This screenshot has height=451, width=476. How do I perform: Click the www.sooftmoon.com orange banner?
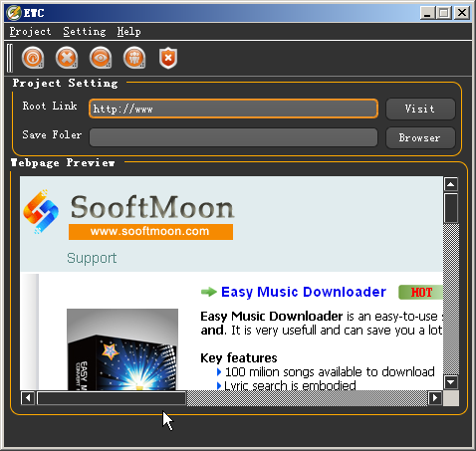click(150, 231)
